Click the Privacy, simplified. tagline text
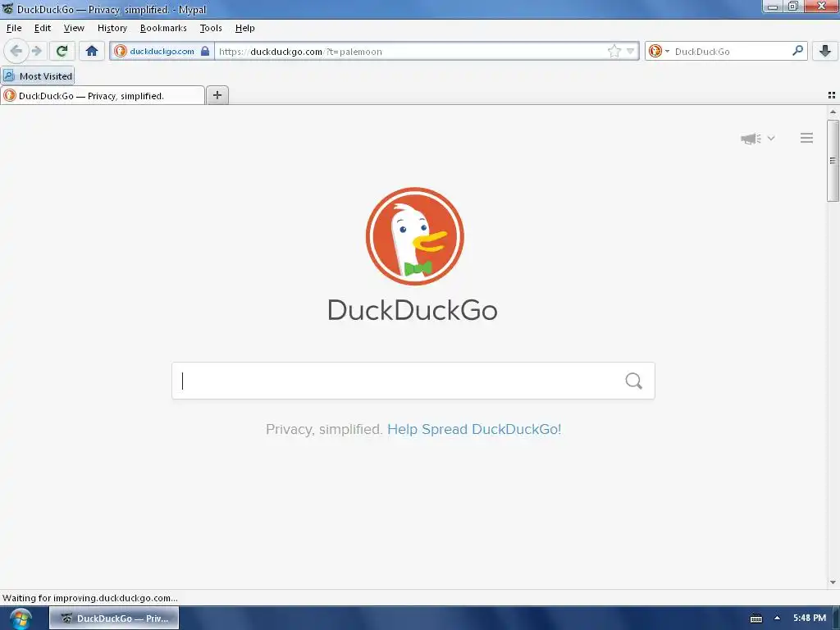The height and width of the screenshot is (630, 840). click(324, 429)
